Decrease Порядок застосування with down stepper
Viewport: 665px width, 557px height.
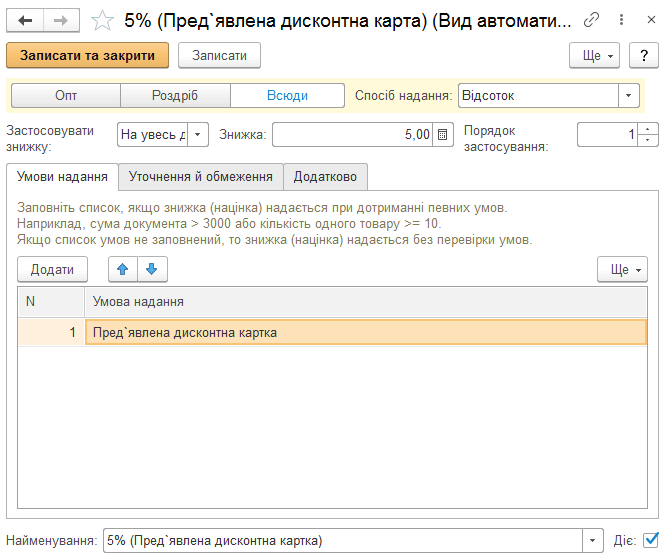[648, 140]
